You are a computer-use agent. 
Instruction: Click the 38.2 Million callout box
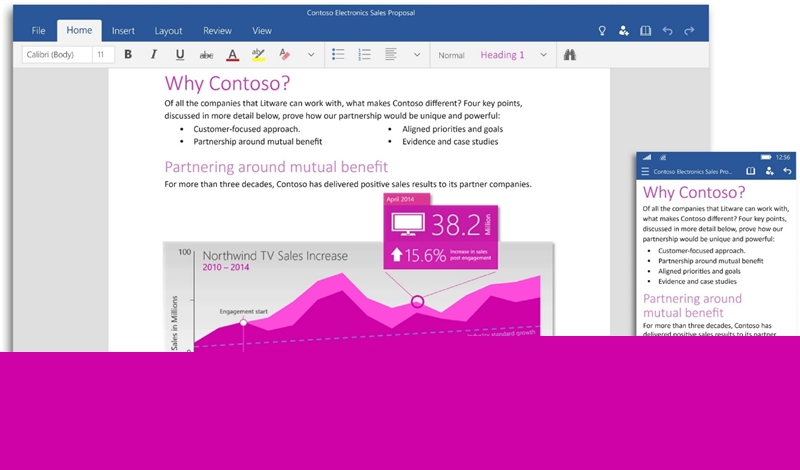(440, 237)
